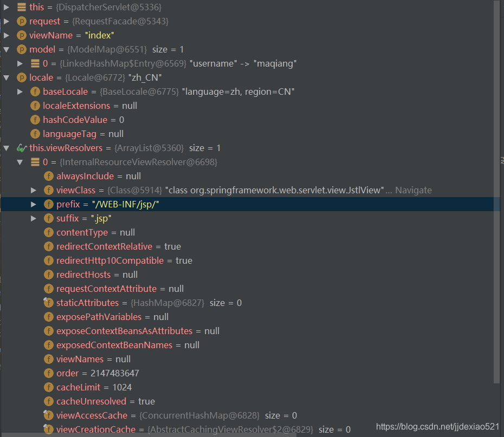Click the list entry icon of username entry

tap(35, 63)
